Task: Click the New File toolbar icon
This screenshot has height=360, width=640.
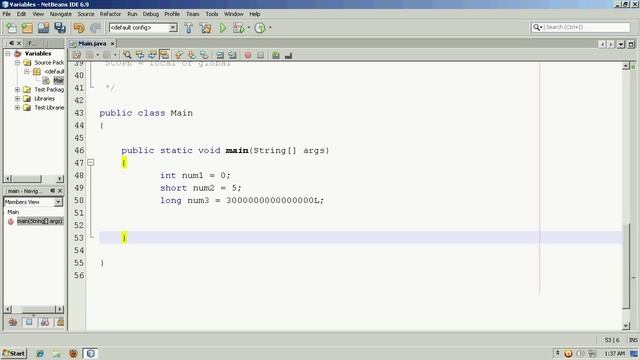Action: click(x=11, y=28)
